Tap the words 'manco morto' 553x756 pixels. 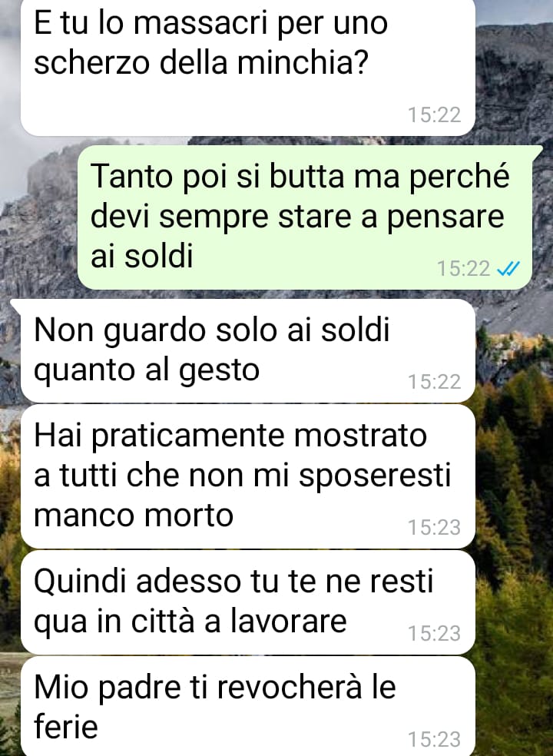(134, 515)
